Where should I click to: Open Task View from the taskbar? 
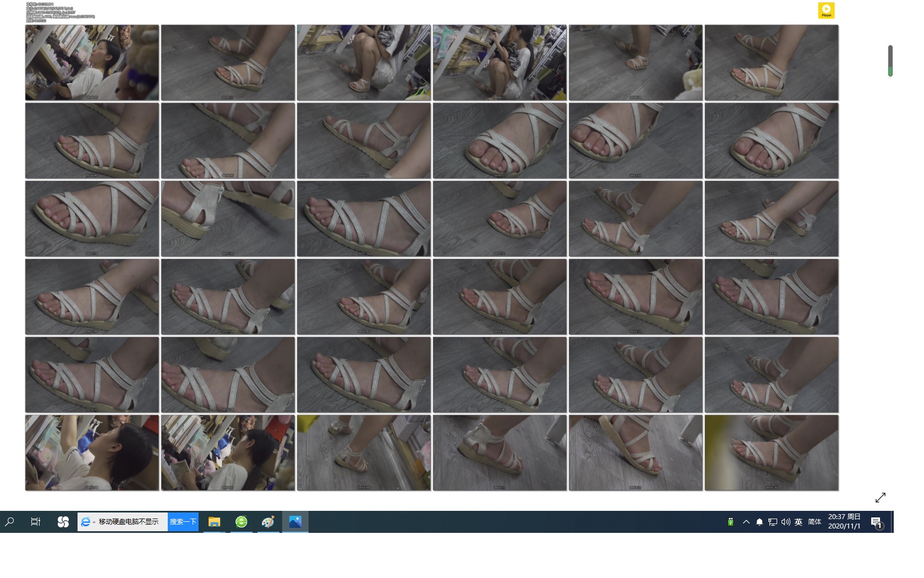(x=36, y=522)
